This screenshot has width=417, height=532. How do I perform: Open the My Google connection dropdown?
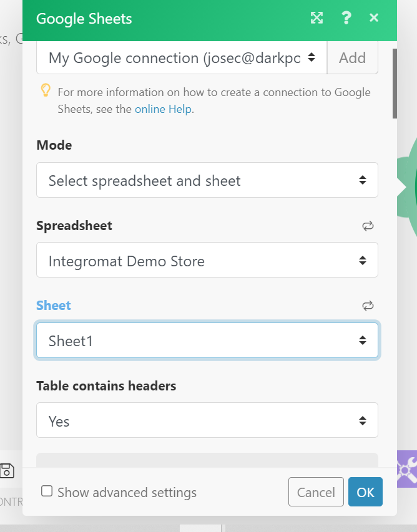point(181,58)
